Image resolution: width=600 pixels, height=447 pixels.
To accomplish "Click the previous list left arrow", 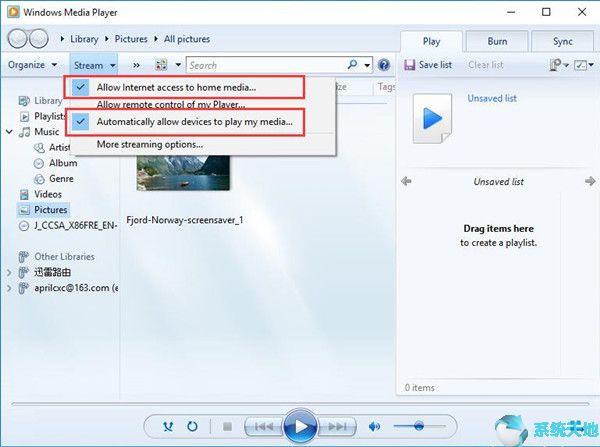I will pos(406,181).
